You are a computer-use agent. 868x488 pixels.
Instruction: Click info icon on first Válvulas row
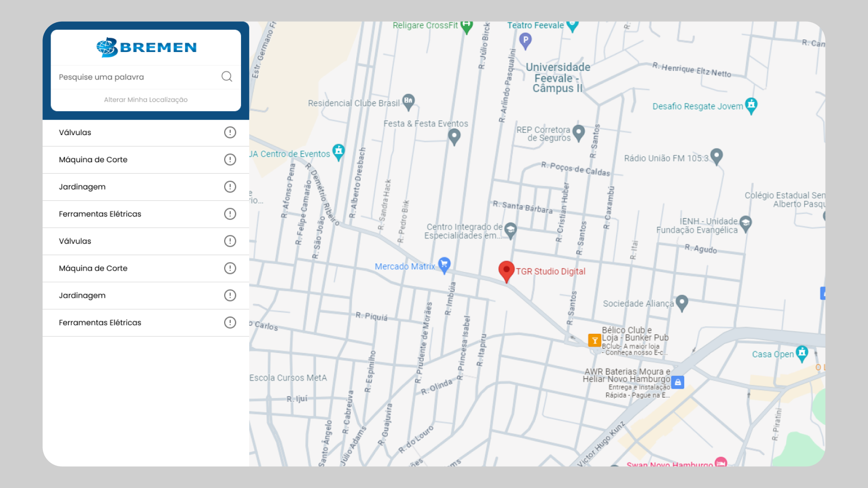click(x=230, y=132)
